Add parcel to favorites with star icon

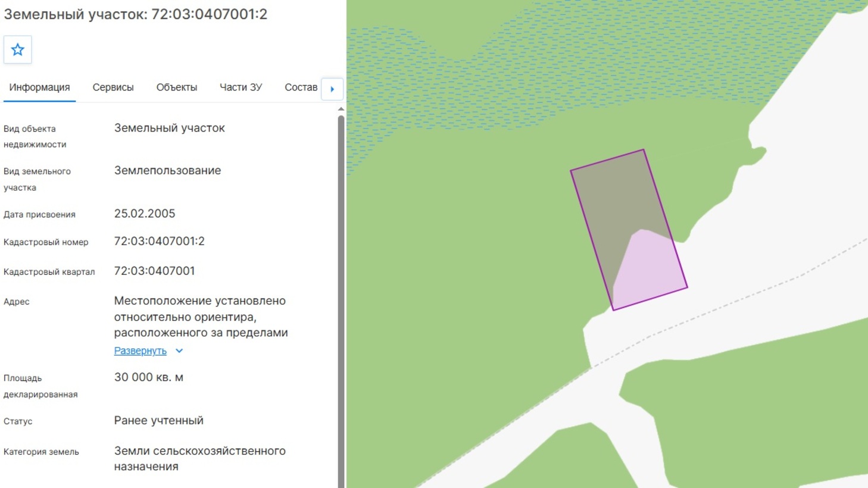pyautogui.click(x=18, y=49)
